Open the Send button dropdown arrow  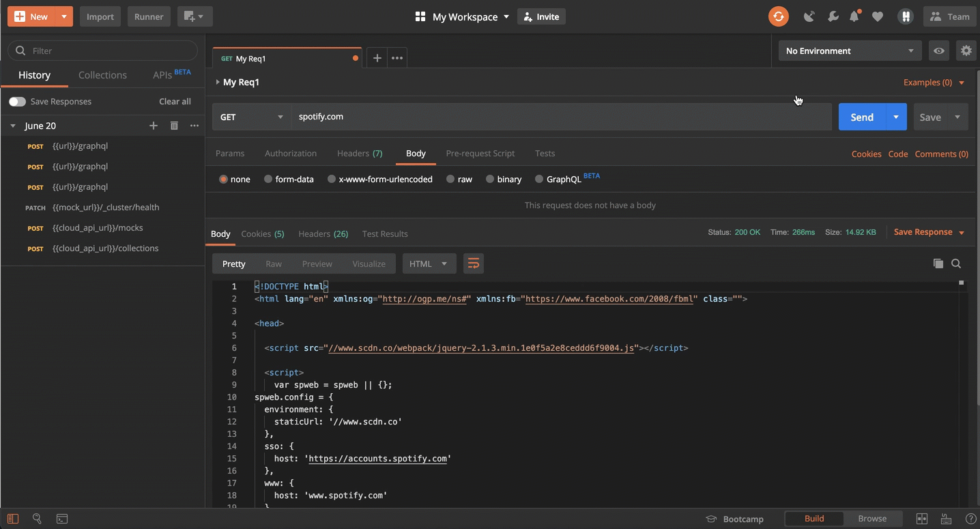tap(896, 117)
